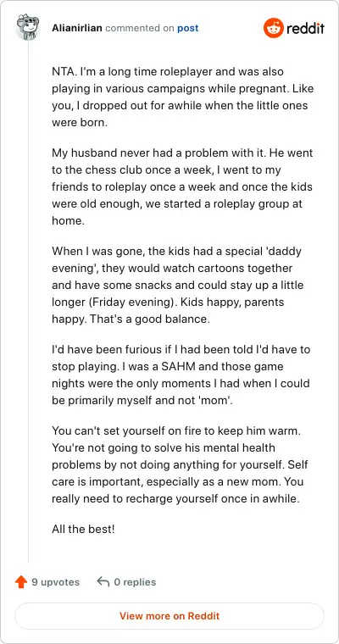Click the "All the best!" closing line

point(83,529)
